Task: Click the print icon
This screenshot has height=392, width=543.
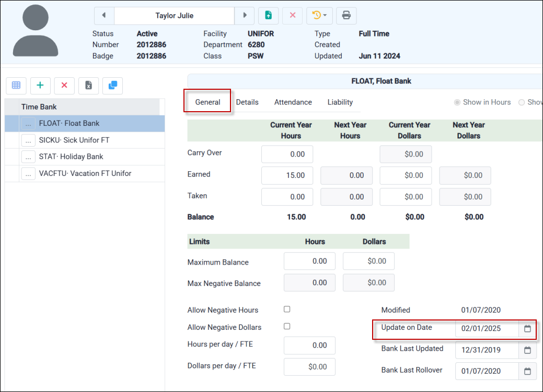Action: click(346, 15)
